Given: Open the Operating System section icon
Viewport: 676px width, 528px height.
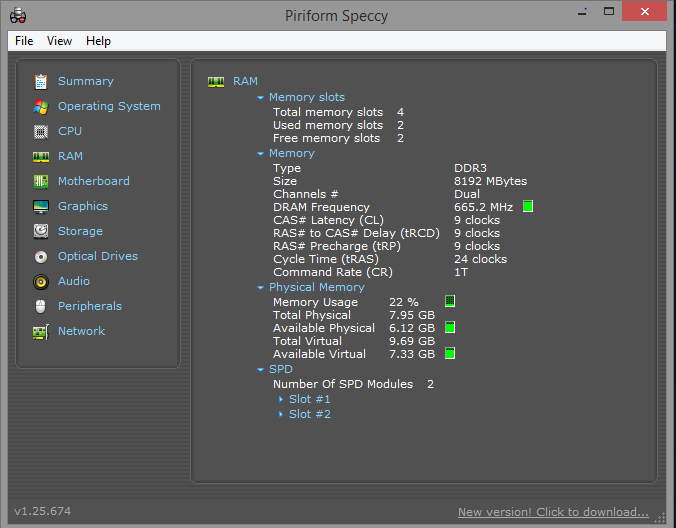Looking at the screenshot, I should click(x=41, y=106).
